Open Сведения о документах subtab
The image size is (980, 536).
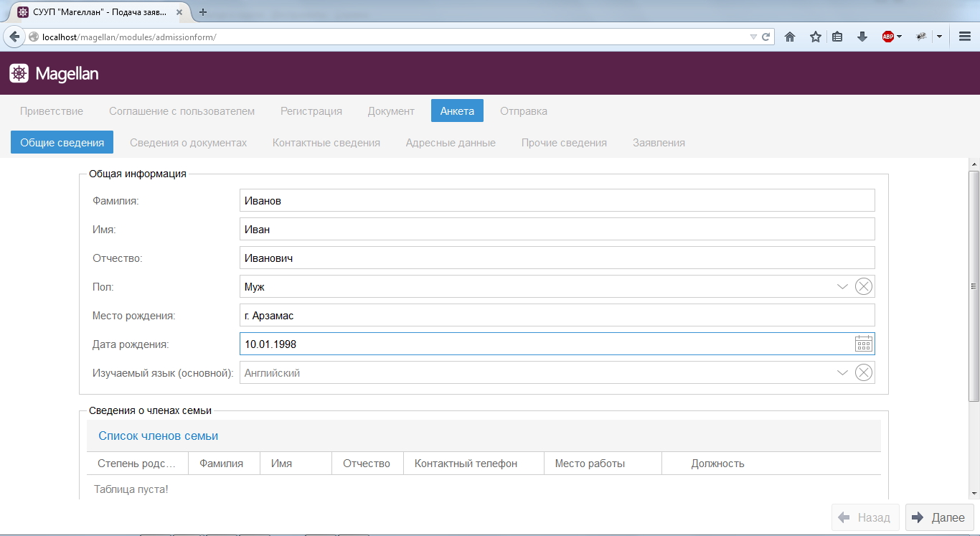[188, 143]
